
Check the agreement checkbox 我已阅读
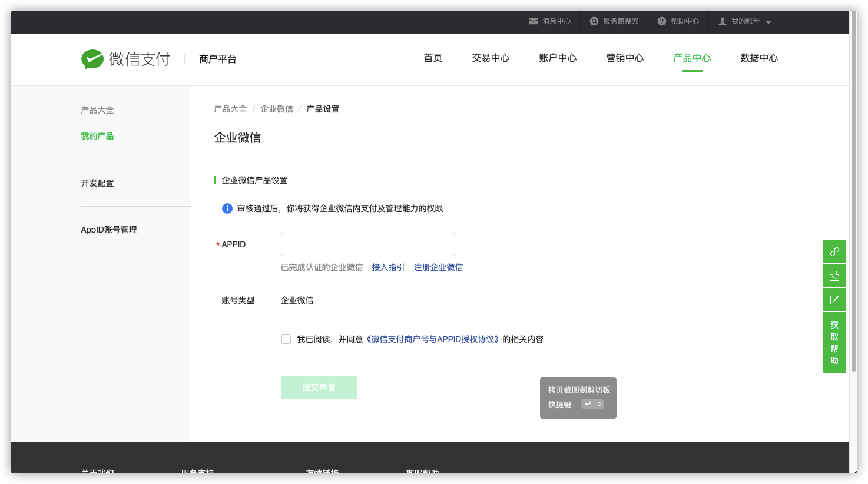(286, 339)
